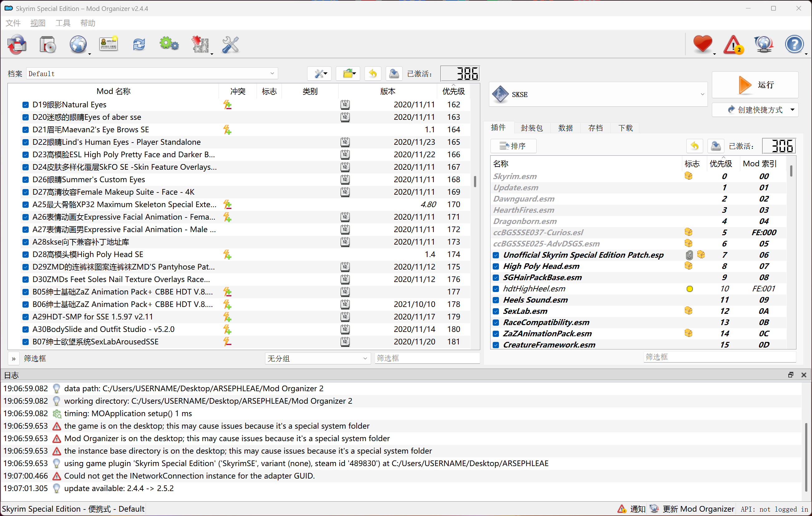812x516 pixels.
Task: Click paperclip flag on Unofficial Skyrim Patch
Action: click(689, 255)
